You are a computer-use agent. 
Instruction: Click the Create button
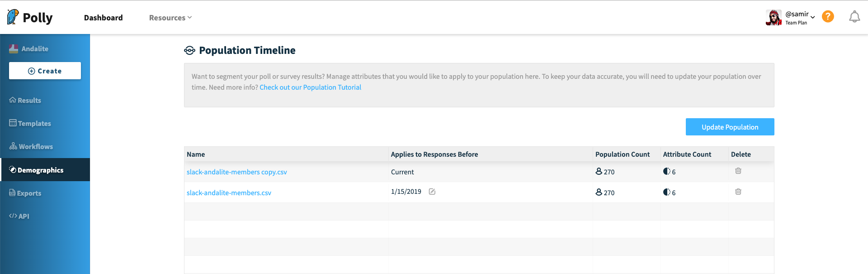coord(45,71)
